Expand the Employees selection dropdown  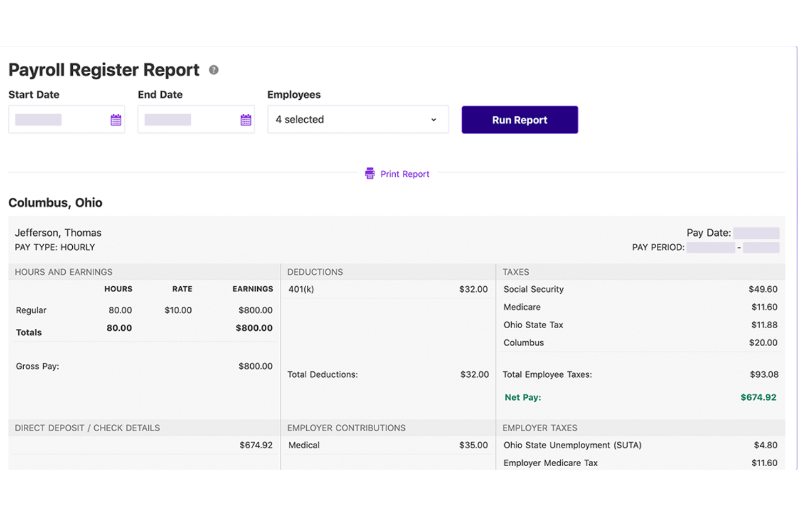(x=433, y=119)
